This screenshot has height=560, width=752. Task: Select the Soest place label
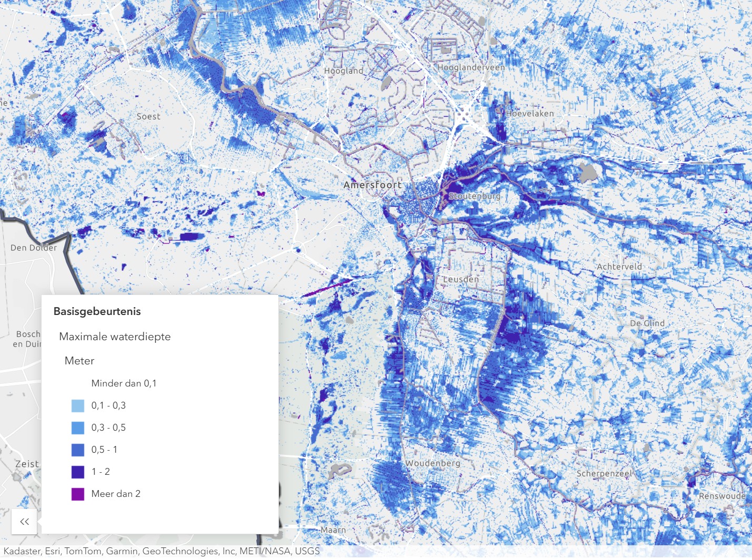(x=148, y=117)
